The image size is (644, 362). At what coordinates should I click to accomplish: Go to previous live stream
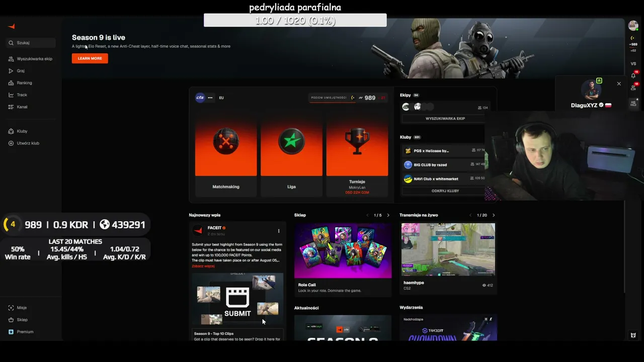click(470, 215)
